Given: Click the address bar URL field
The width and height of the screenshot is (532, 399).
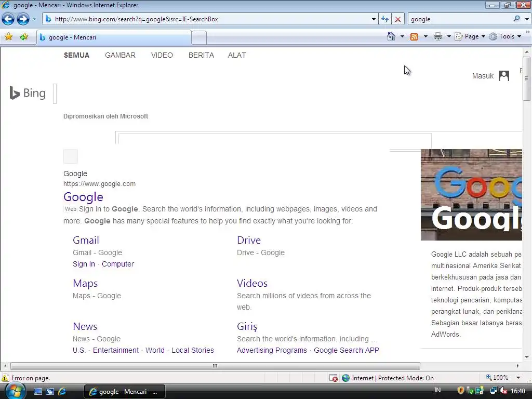Looking at the screenshot, I should point(206,19).
